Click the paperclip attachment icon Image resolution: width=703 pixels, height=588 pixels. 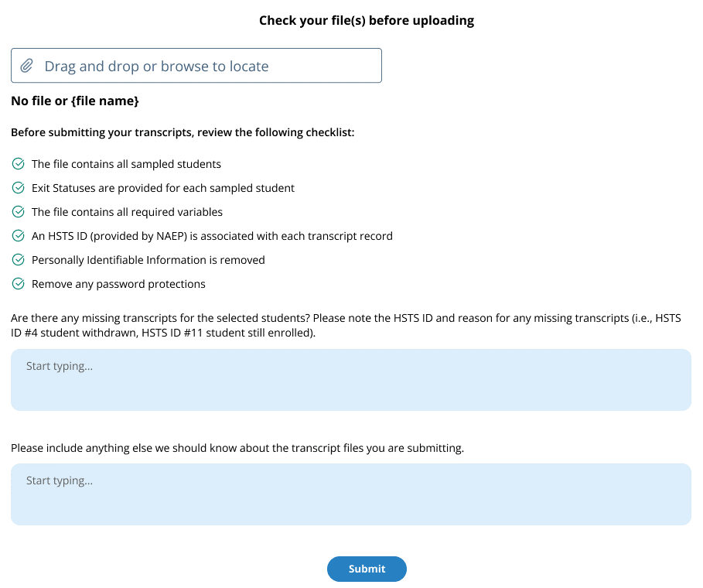26,66
